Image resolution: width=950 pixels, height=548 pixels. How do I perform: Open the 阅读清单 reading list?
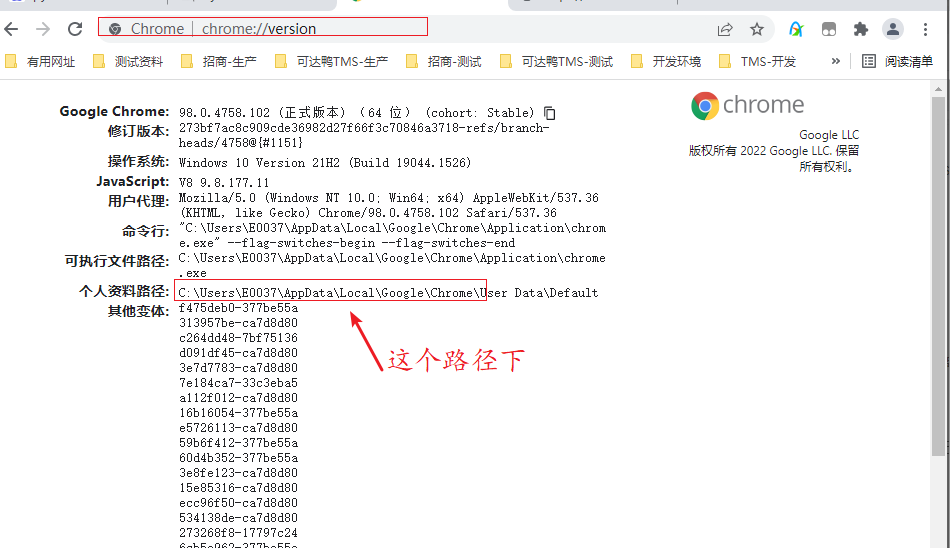point(897,61)
